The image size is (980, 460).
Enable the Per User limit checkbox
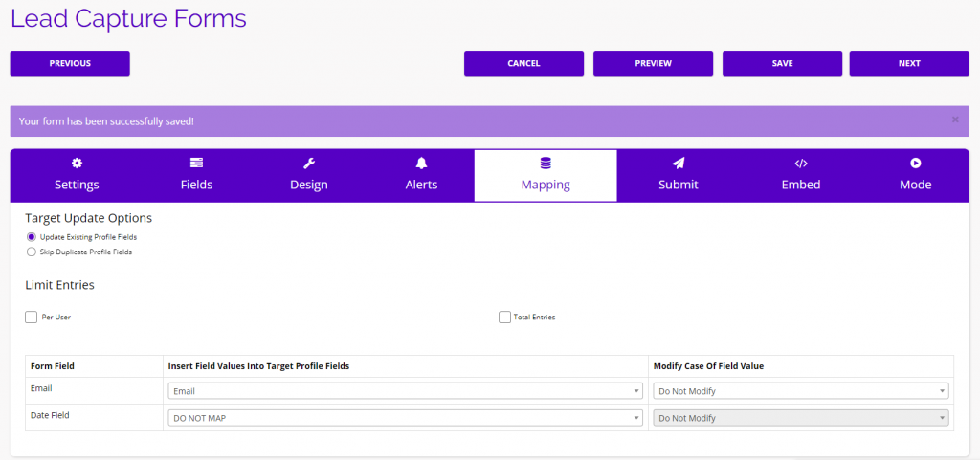[x=32, y=318]
